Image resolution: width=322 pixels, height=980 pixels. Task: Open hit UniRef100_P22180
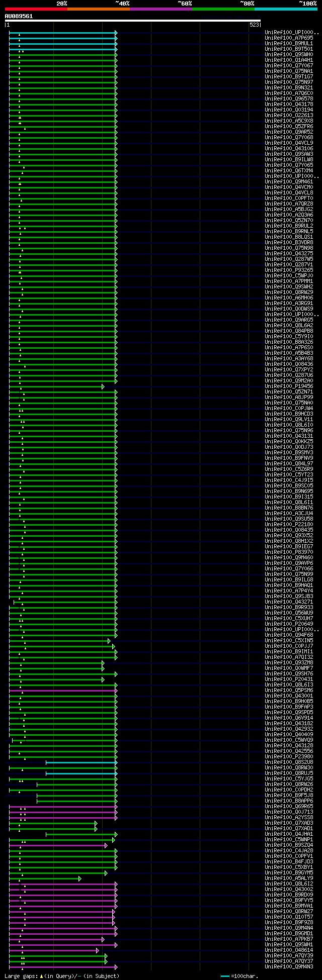(289, 524)
